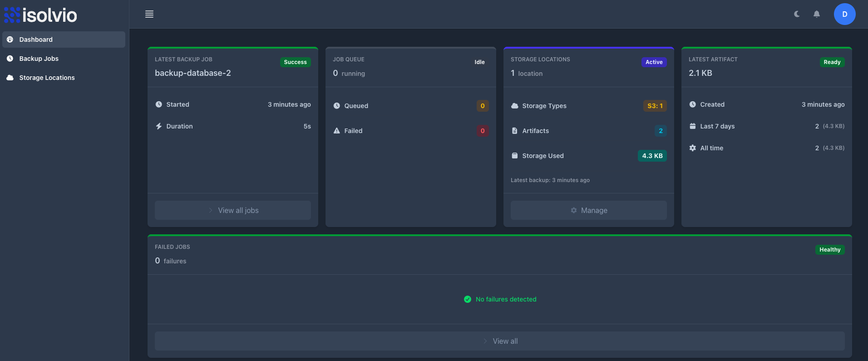Open Storage Locations in the sidebar
Viewport: 868px width, 361px height.
click(64, 78)
